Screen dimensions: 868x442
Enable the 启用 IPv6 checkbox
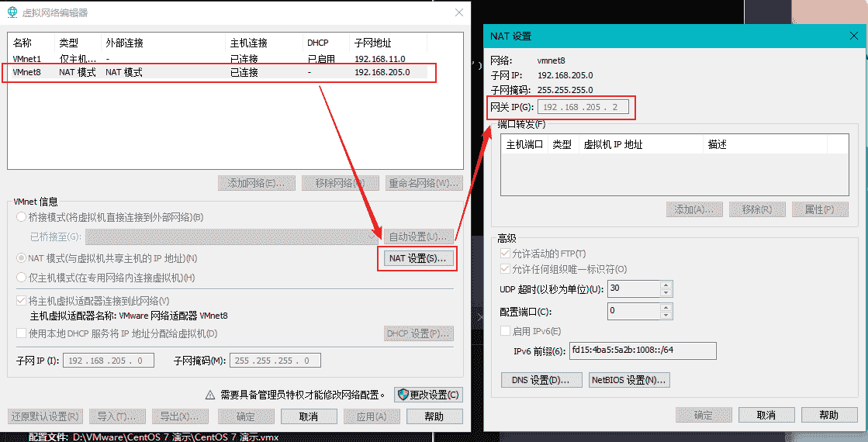pyautogui.click(x=506, y=332)
